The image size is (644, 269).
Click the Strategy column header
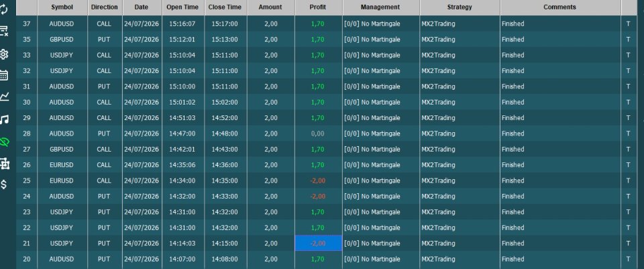(460, 7)
